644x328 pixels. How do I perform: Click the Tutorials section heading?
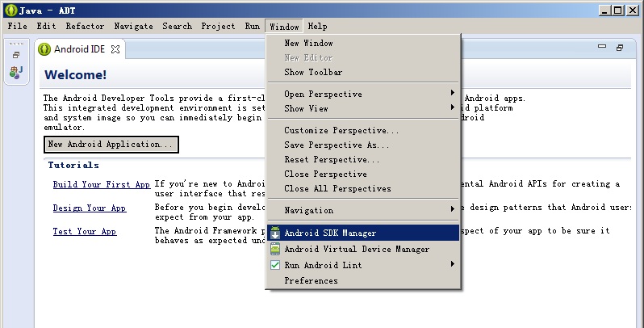[x=73, y=166]
